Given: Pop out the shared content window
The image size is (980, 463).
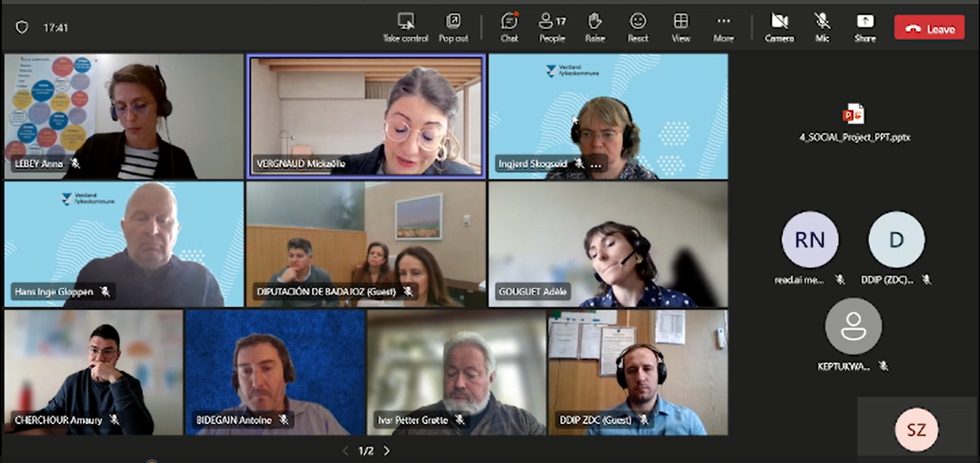Looking at the screenshot, I should [453, 22].
